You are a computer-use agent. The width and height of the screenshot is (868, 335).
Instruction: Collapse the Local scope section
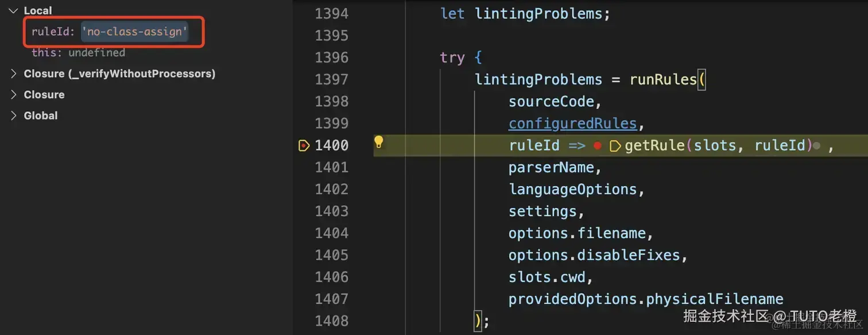point(13,10)
